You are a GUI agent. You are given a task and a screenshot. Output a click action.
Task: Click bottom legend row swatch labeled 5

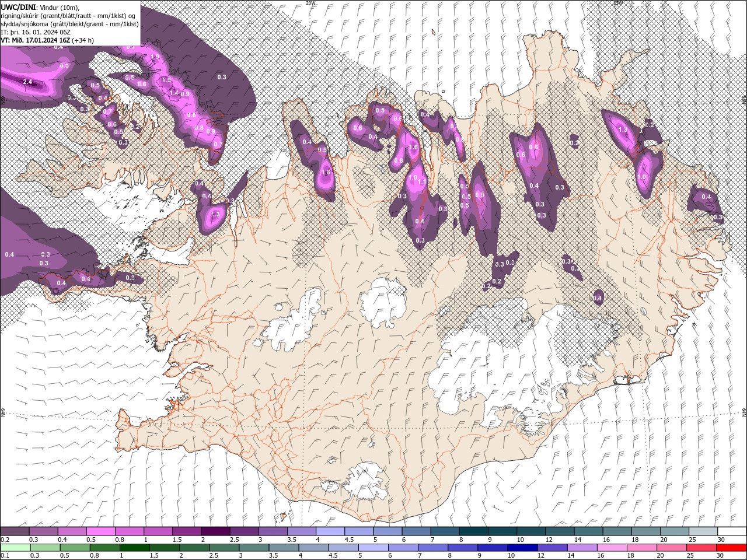tap(373, 547)
